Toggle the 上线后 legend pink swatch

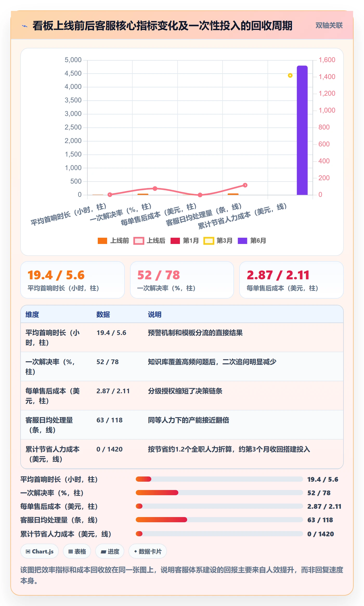tap(139, 241)
